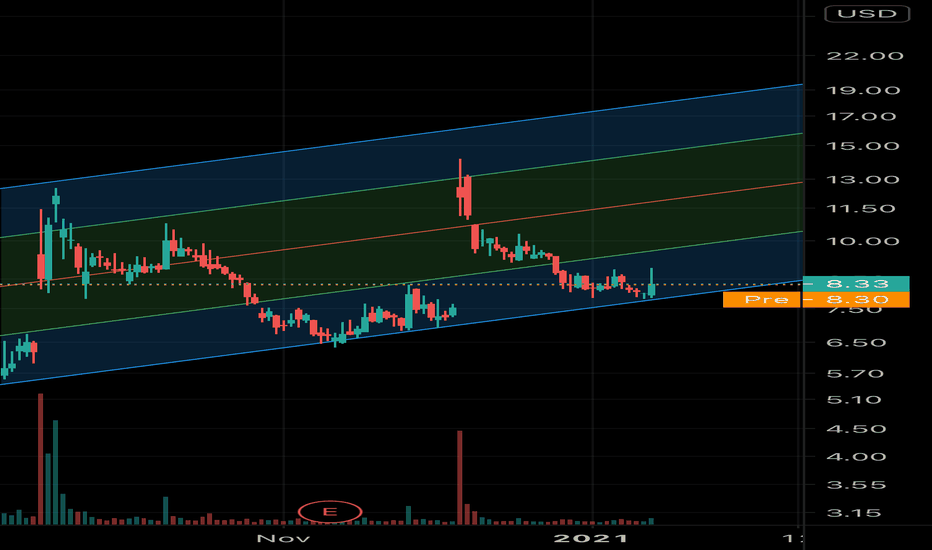The width and height of the screenshot is (932, 550).
Task: Click the 13.00 price axis label
Action: pyautogui.click(x=863, y=180)
